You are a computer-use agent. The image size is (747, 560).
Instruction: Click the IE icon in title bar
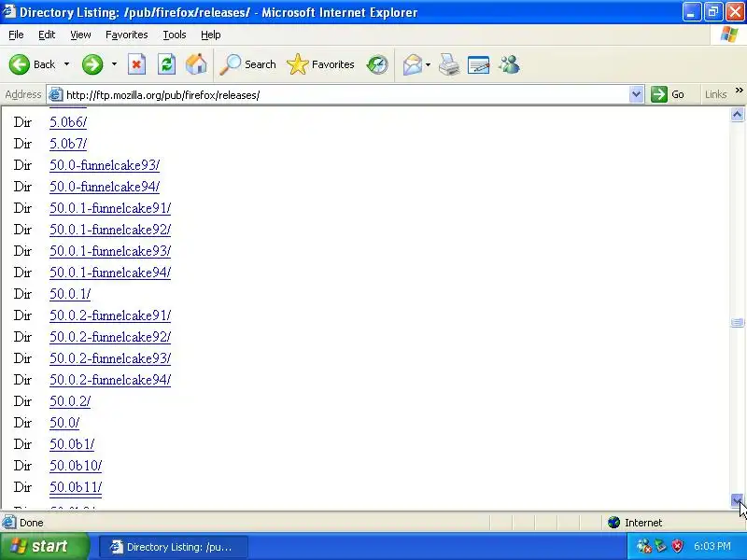(x=8, y=11)
